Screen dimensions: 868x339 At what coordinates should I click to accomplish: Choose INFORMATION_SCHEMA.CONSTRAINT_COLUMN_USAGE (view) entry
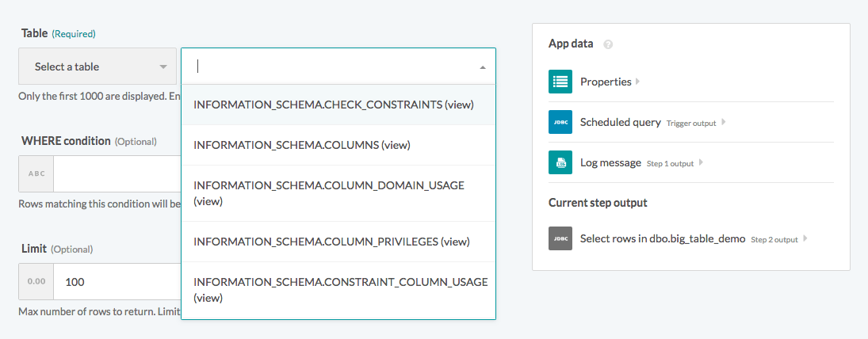click(x=339, y=290)
